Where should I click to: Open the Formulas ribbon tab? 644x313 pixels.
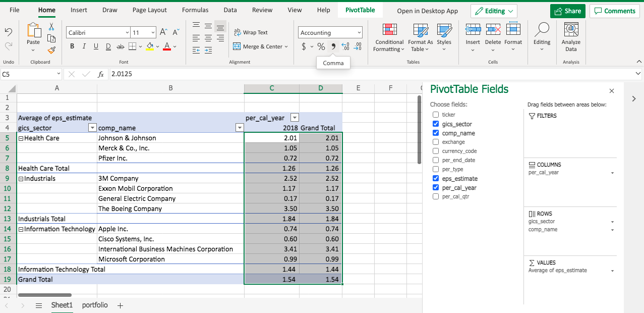pyautogui.click(x=195, y=10)
